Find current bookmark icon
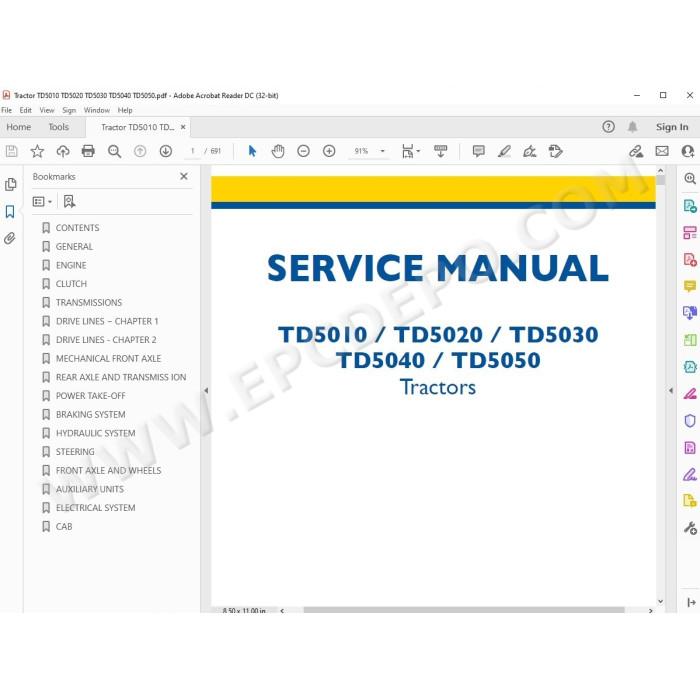The height and width of the screenshot is (700, 700). [x=69, y=202]
